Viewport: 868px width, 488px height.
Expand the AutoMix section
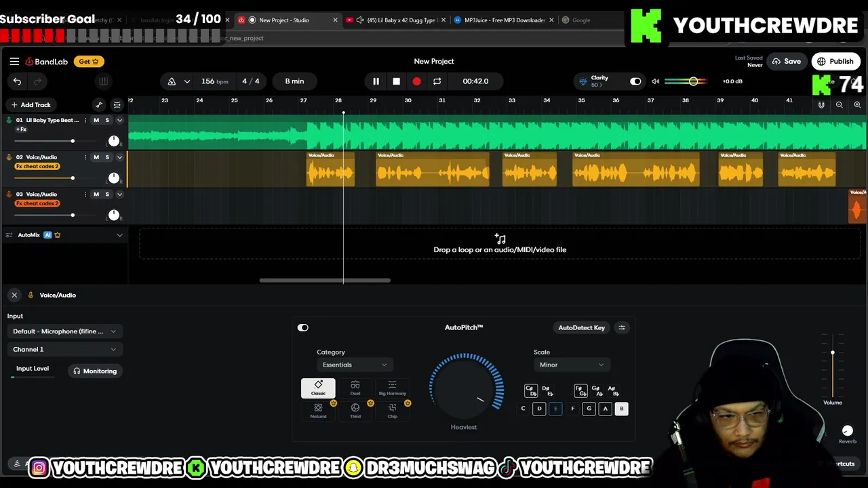[119, 235]
